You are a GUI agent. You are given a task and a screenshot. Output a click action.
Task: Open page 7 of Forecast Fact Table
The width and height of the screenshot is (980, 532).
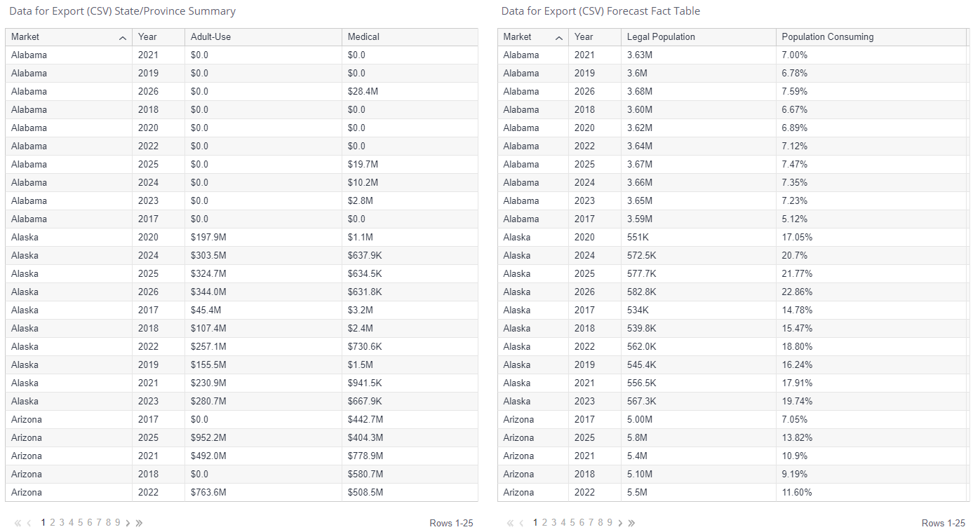pos(591,523)
